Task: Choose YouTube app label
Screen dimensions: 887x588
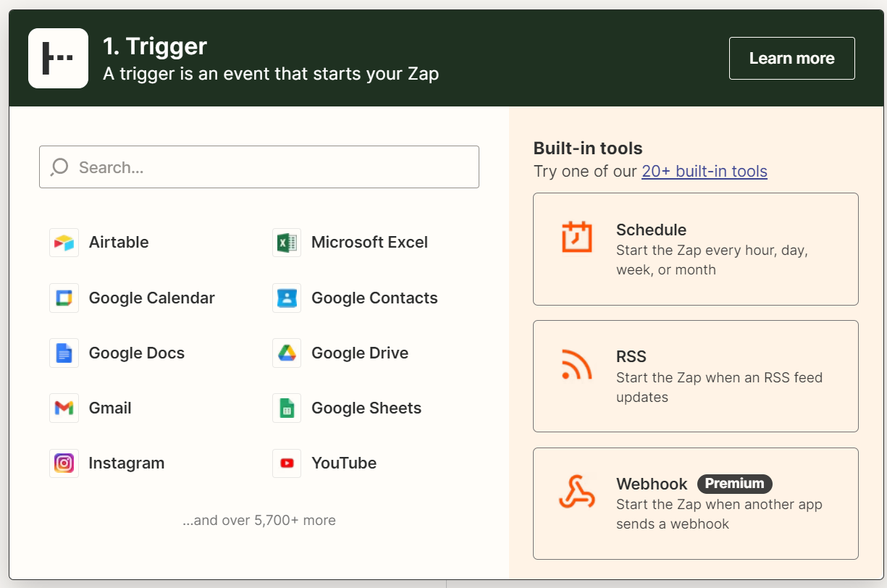Action: coord(344,463)
